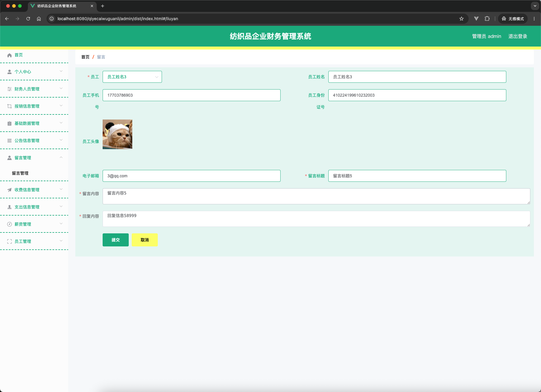Expand 个人中心 with its chevron

click(61, 71)
